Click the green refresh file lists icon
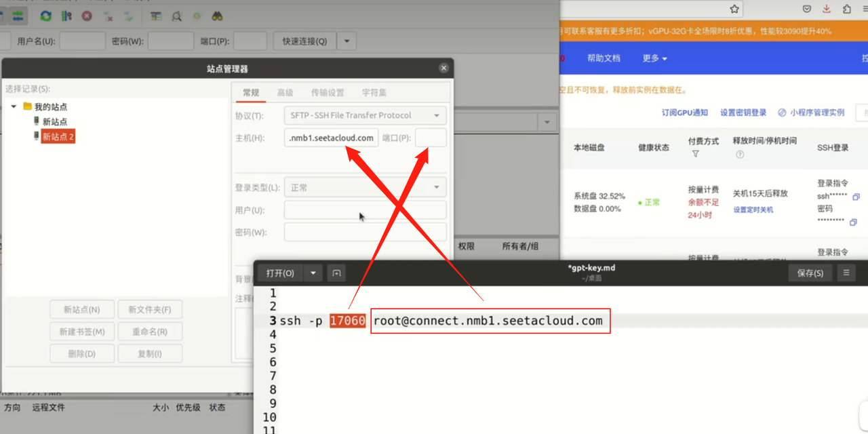Viewport: 868px width, 434px height. coord(45,16)
